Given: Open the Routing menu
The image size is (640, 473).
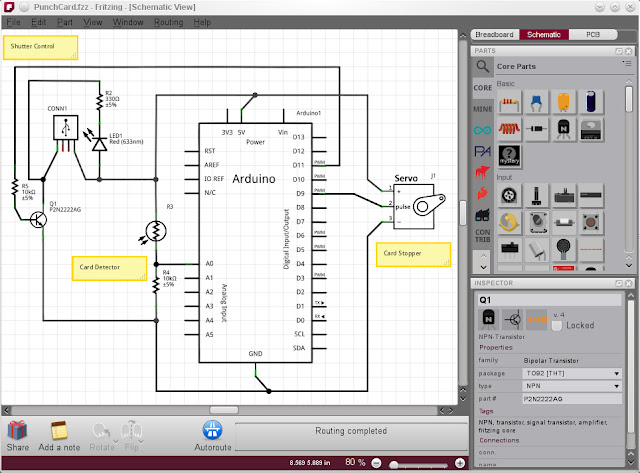Looking at the screenshot, I should pyautogui.click(x=168, y=22).
